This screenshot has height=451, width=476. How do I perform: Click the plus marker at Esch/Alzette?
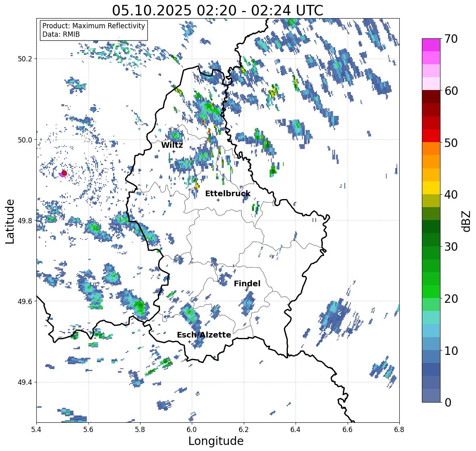[189, 342]
